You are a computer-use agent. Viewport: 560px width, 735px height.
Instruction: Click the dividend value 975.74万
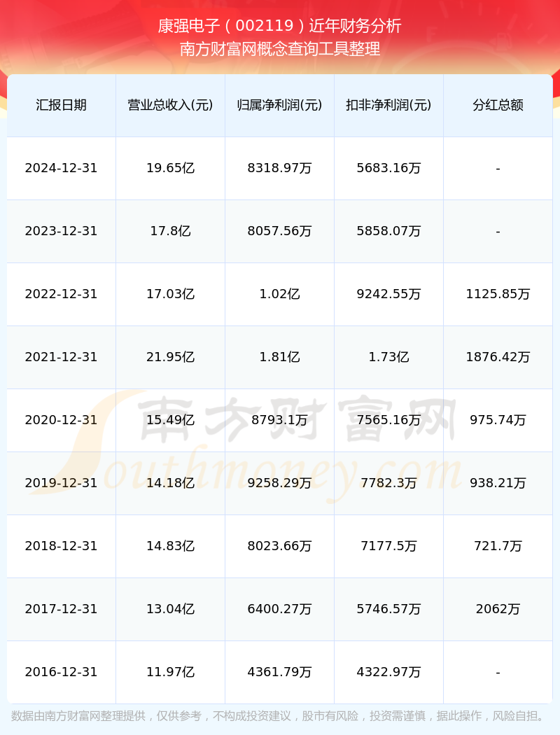click(498, 420)
